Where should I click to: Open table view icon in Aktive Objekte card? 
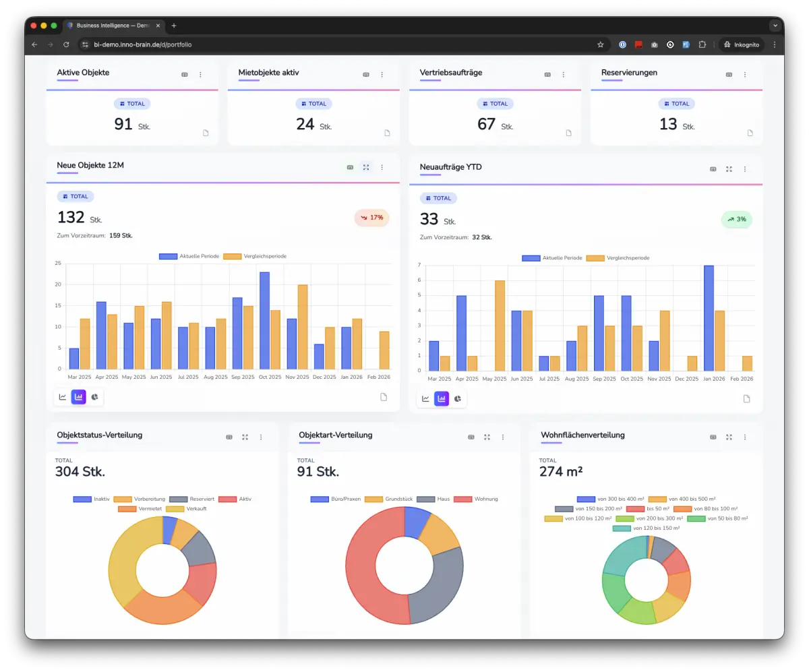tap(185, 75)
